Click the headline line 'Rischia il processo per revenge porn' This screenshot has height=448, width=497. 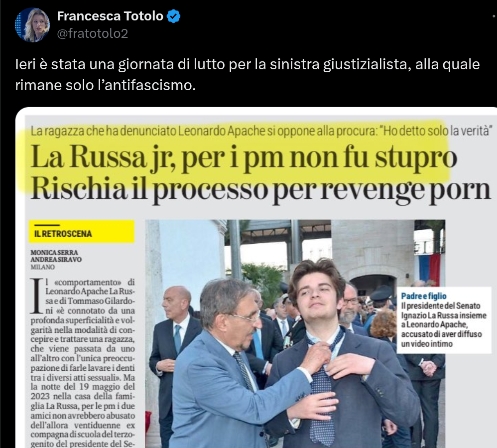pyautogui.click(x=260, y=189)
